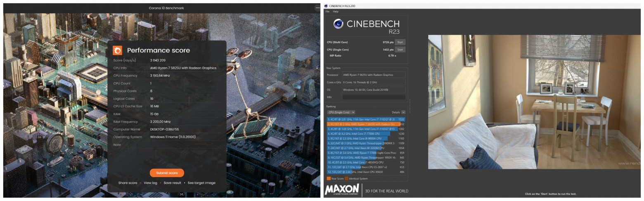The height and width of the screenshot is (201, 644).
Task: Click the Corona score value 3 043 209
Action: tap(159, 60)
